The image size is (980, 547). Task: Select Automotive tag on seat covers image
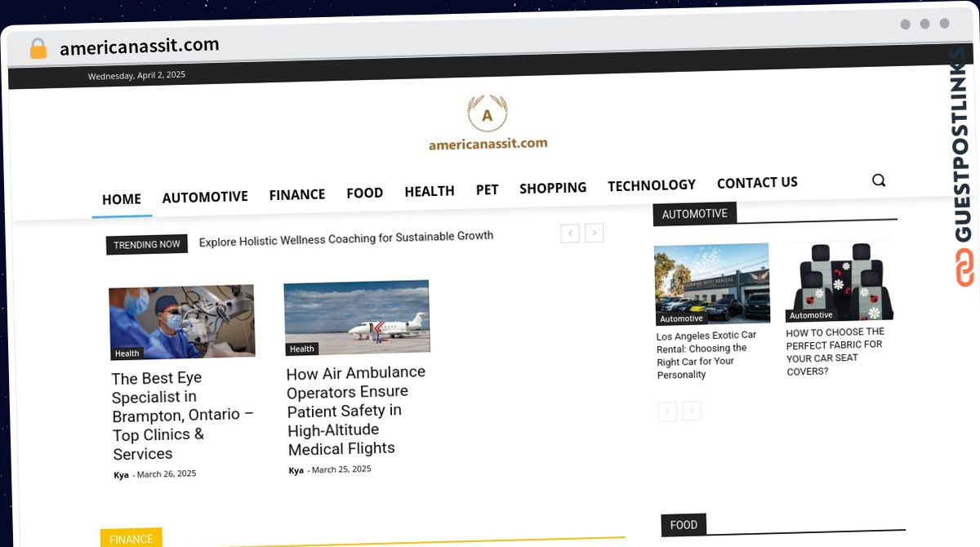pyautogui.click(x=811, y=315)
